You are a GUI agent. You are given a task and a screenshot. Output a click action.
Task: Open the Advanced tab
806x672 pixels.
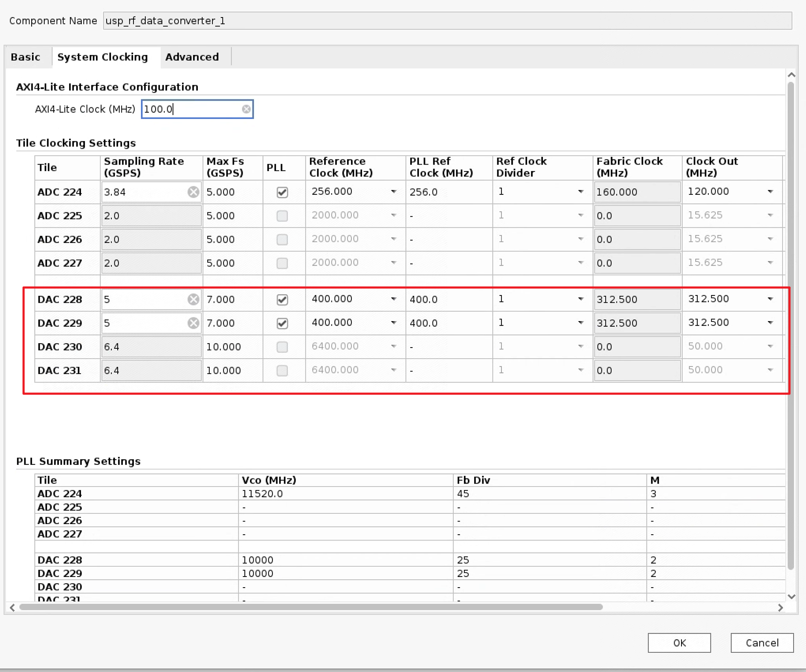tap(192, 57)
